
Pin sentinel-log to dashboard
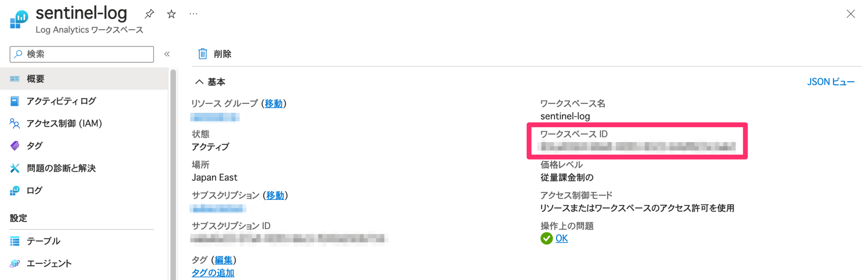[x=149, y=14]
